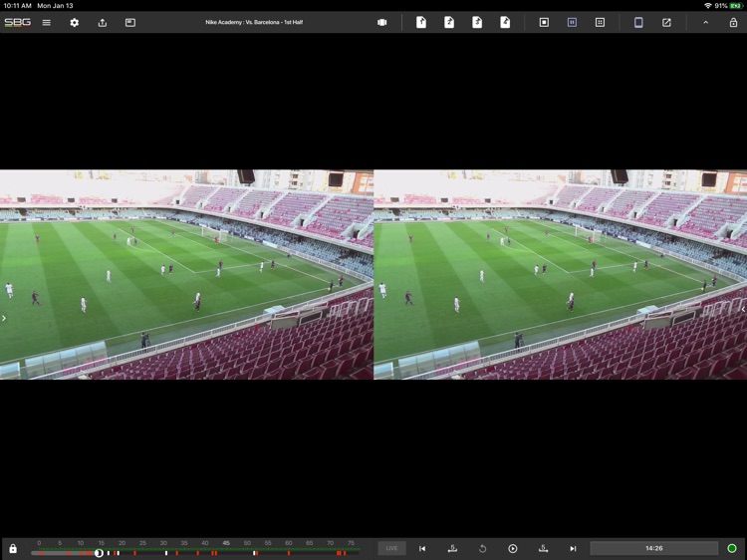Click the 14:26 time field

pyautogui.click(x=654, y=548)
